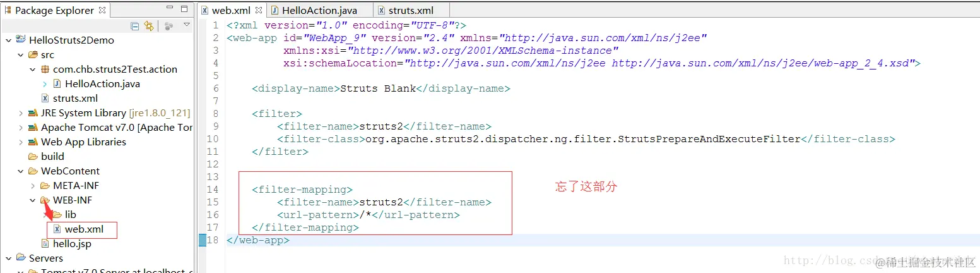
Task: Select HelloAction.java in the tree
Action: tap(102, 84)
